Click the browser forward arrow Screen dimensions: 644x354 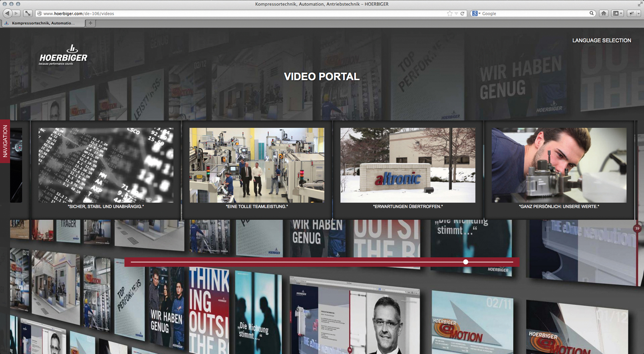point(16,13)
